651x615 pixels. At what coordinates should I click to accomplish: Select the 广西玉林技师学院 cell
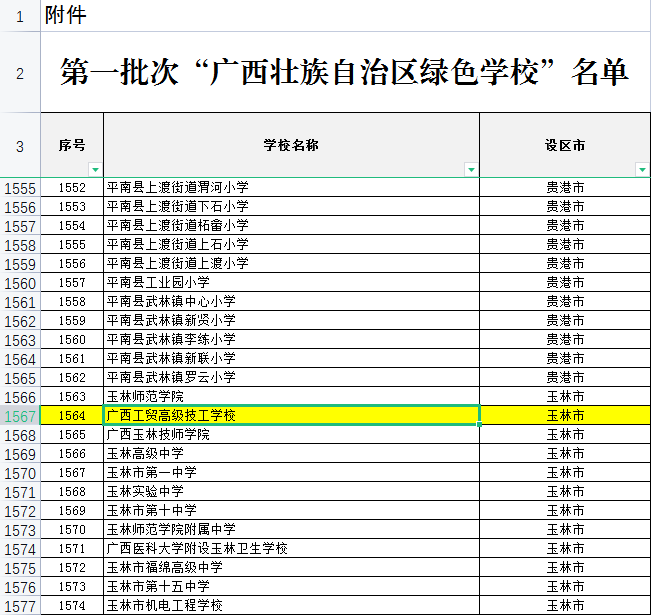point(291,435)
